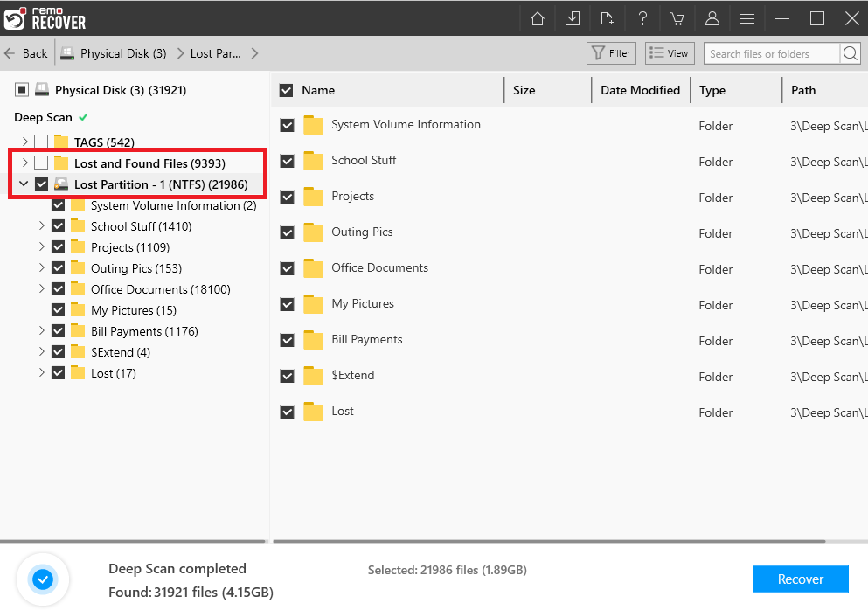
Task: Expand the TAGS (542) tree node
Action: tap(24, 142)
